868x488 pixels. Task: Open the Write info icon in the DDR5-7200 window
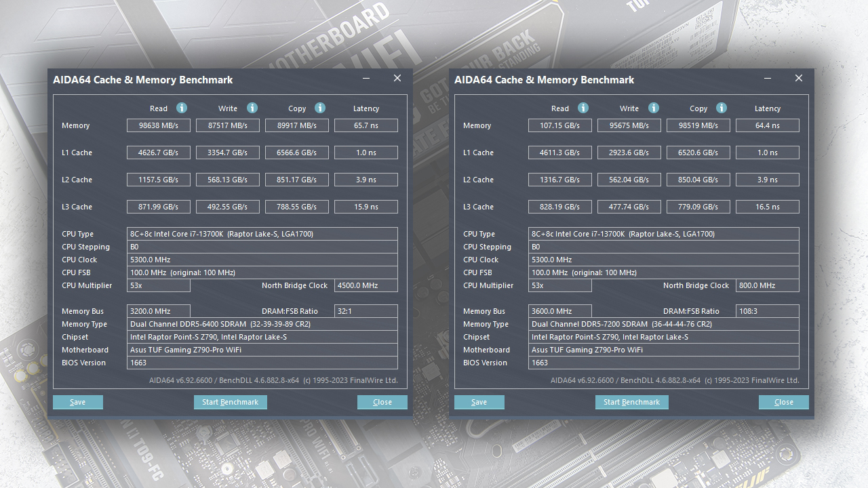point(653,108)
